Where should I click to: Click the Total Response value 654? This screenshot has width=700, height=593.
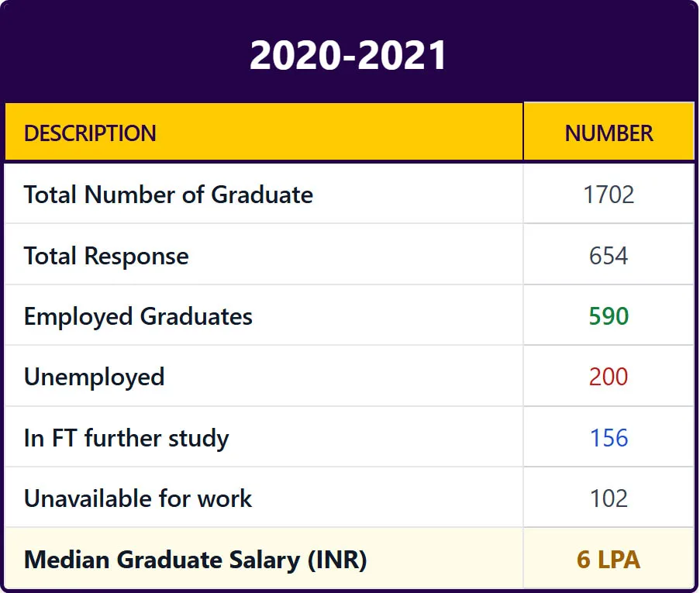(609, 256)
